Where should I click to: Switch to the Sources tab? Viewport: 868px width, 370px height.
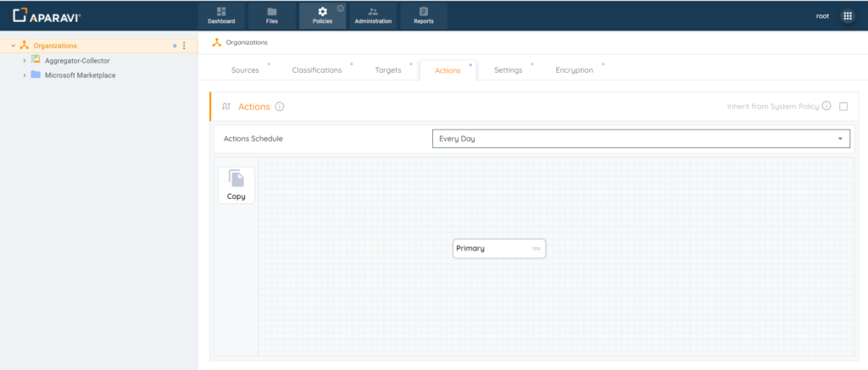point(245,70)
